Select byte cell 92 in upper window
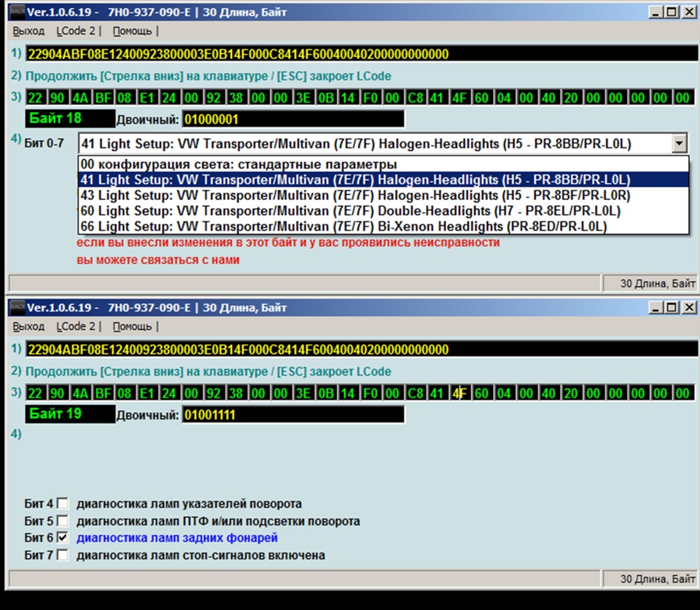Image resolution: width=700 pixels, height=610 pixels. tap(214, 98)
